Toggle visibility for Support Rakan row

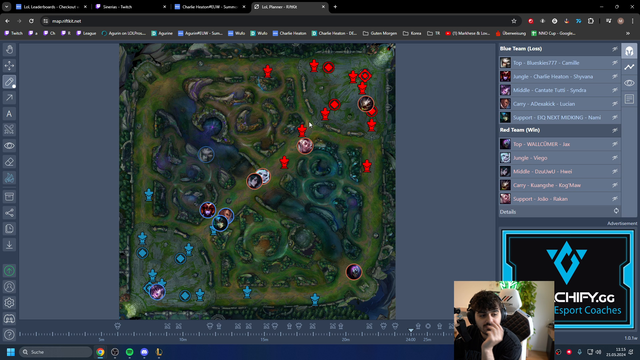(x=614, y=199)
